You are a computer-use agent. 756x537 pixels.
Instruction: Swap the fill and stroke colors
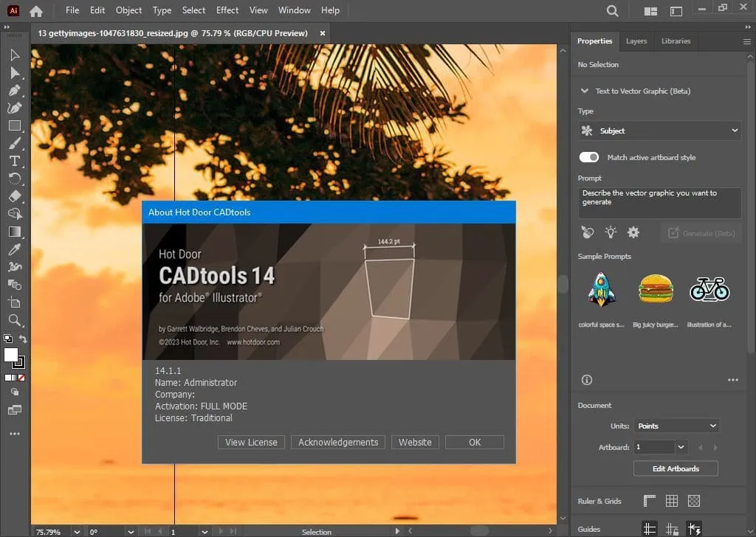pyautogui.click(x=24, y=339)
